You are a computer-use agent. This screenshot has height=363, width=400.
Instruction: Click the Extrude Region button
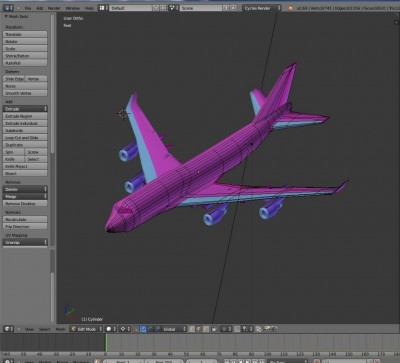[25, 116]
